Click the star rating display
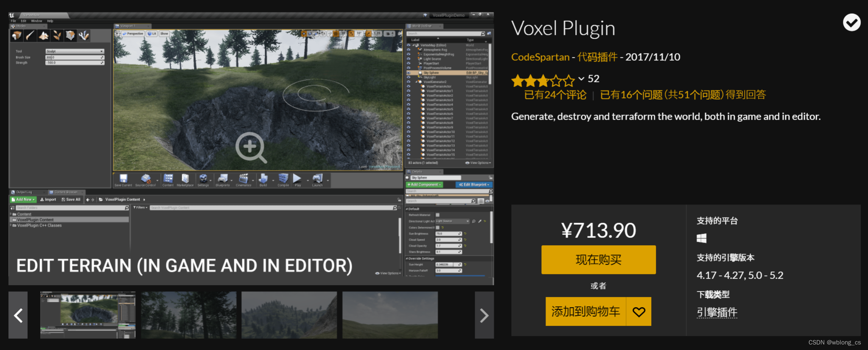868x350 pixels. pyautogui.click(x=543, y=80)
